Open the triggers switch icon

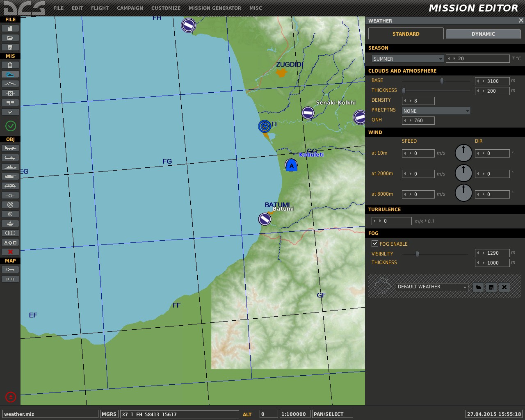click(10, 84)
